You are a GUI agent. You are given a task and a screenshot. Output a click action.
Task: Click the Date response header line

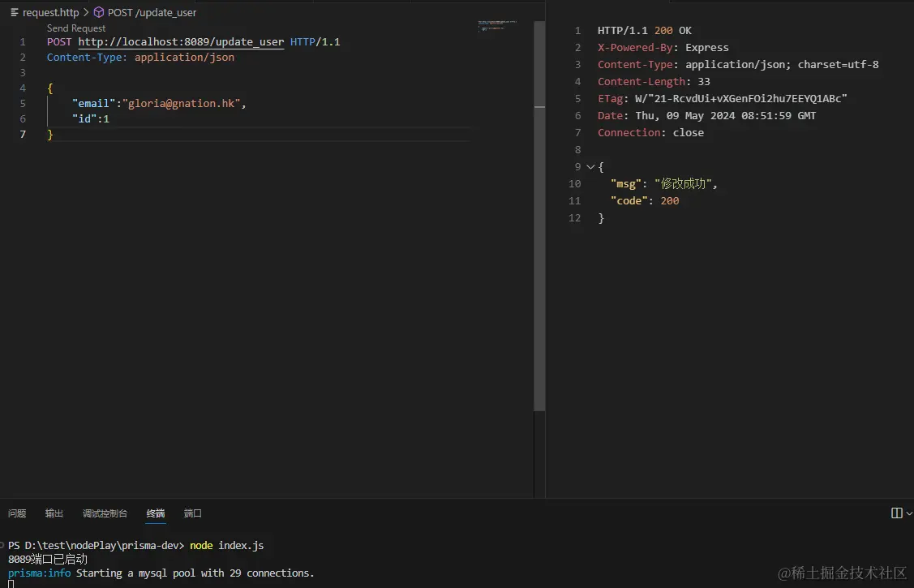[706, 115]
